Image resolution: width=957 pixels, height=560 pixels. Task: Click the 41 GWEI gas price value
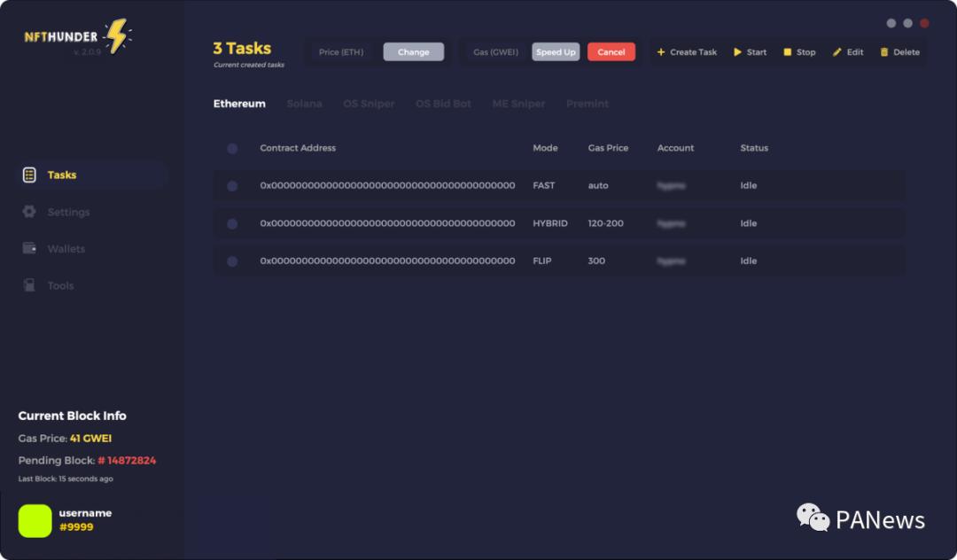[x=91, y=438]
